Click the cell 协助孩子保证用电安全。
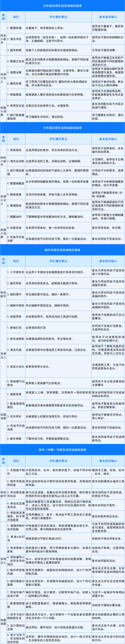Image resolution: width=125 pixels, height=644 pixels. pyautogui.click(x=107, y=538)
